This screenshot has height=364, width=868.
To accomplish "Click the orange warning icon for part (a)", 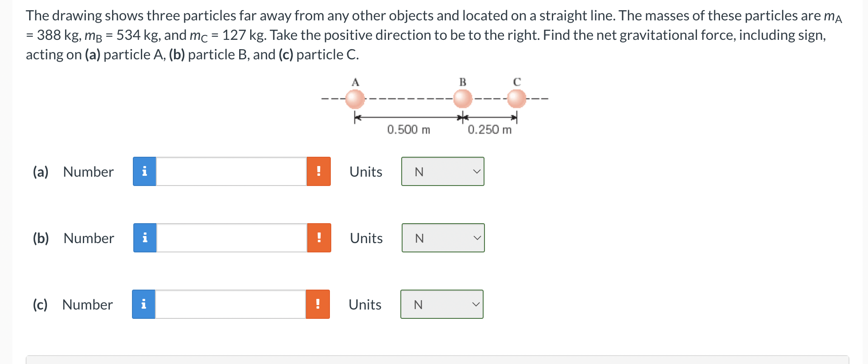I will (319, 171).
